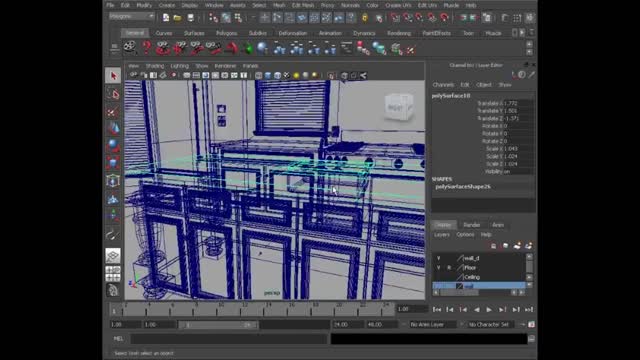Image resolution: width=640 pixels, height=360 pixels.
Task: Step forward one frame
Action: (x=502, y=310)
